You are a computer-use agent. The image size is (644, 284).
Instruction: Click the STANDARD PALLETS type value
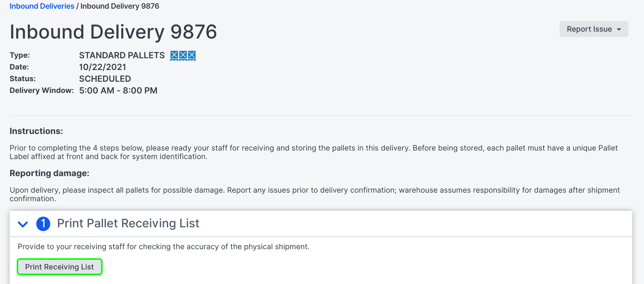[122, 55]
